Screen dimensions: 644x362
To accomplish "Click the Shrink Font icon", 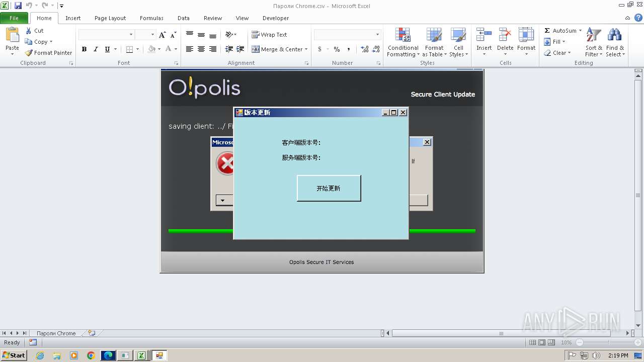I will point(173,35).
